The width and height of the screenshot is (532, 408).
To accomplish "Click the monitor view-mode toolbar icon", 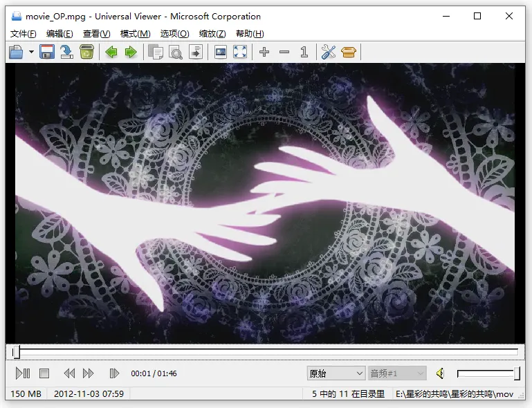I will [x=221, y=53].
